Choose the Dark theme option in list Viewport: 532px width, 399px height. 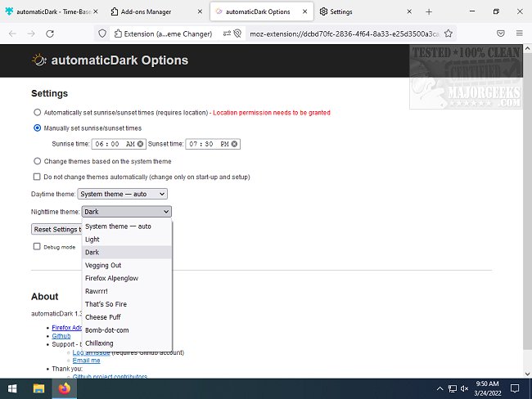127,252
